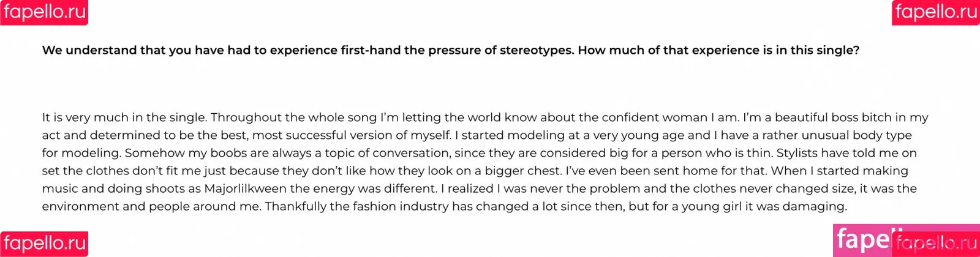Click the word 'Thankfully' in the final sentence
The height and width of the screenshot is (257, 980).
tap(296, 206)
